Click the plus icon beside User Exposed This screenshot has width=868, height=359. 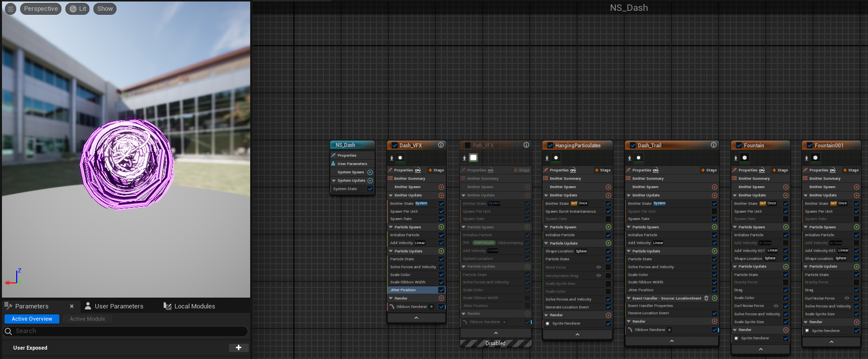coord(238,348)
